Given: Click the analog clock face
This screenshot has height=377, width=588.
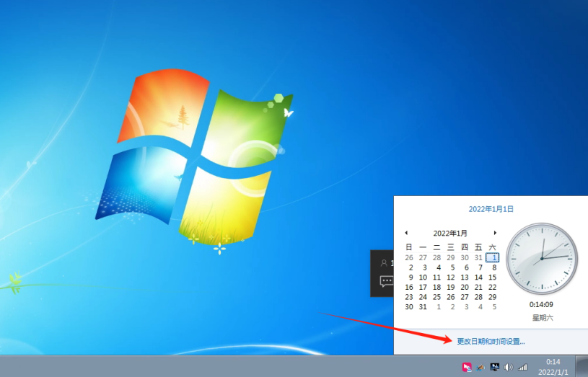Looking at the screenshot, I should 542,259.
